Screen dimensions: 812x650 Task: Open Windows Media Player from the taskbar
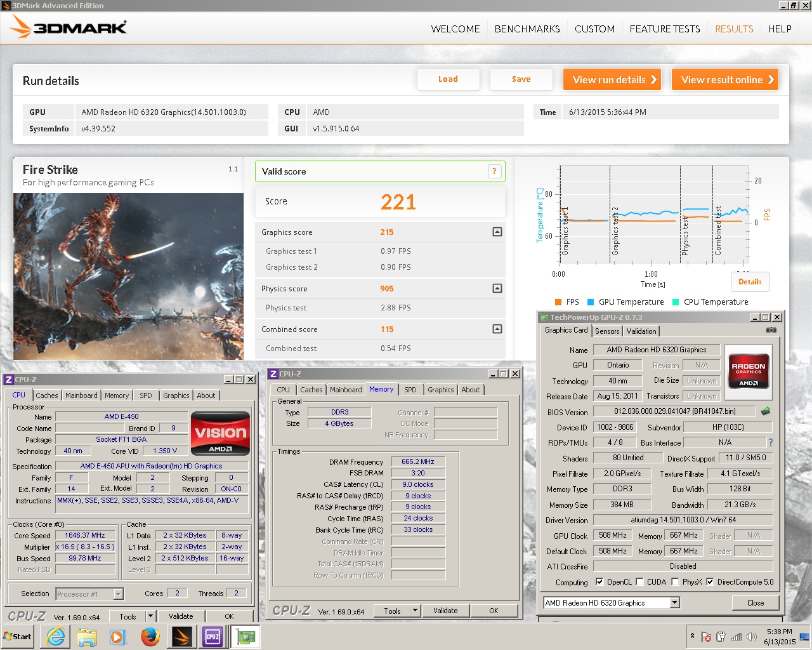pos(118,637)
